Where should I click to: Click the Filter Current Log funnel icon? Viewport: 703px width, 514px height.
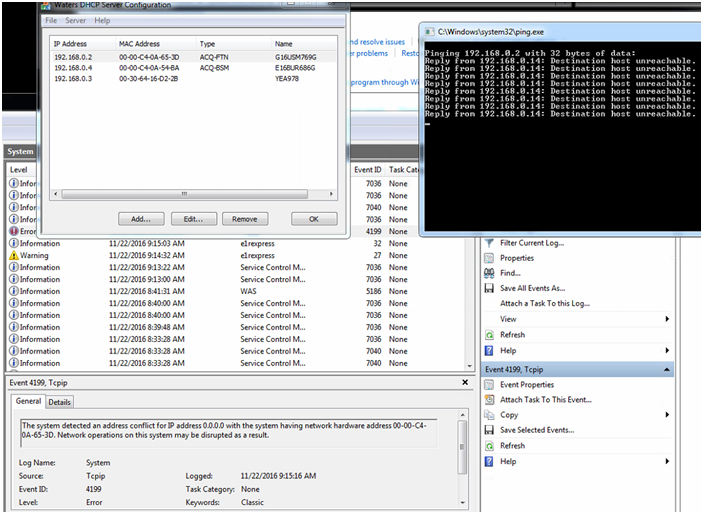[489, 243]
